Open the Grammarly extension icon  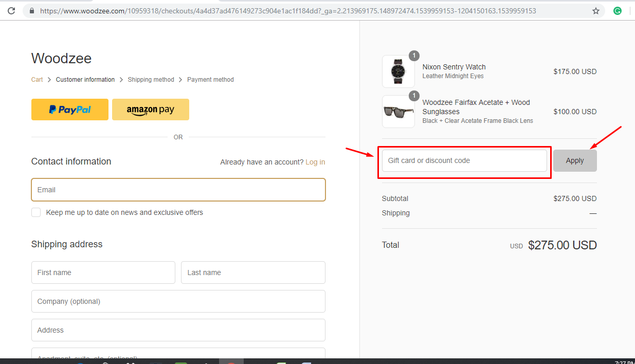(618, 10)
